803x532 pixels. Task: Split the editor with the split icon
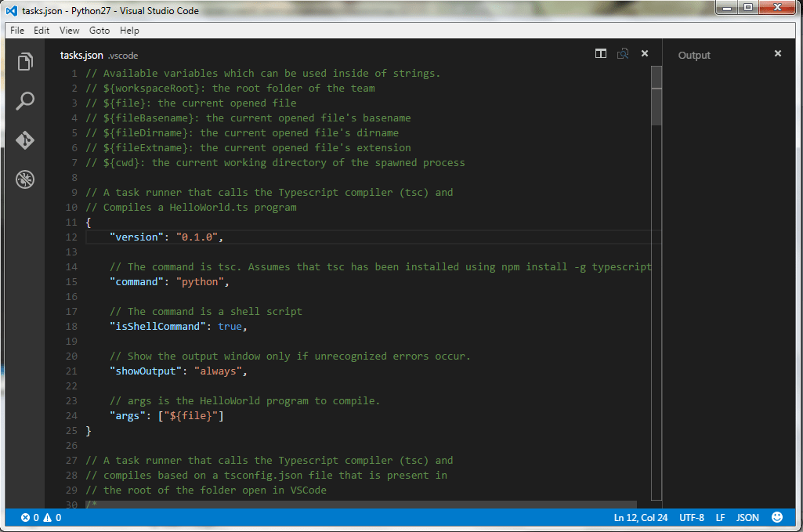click(x=601, y=54)
